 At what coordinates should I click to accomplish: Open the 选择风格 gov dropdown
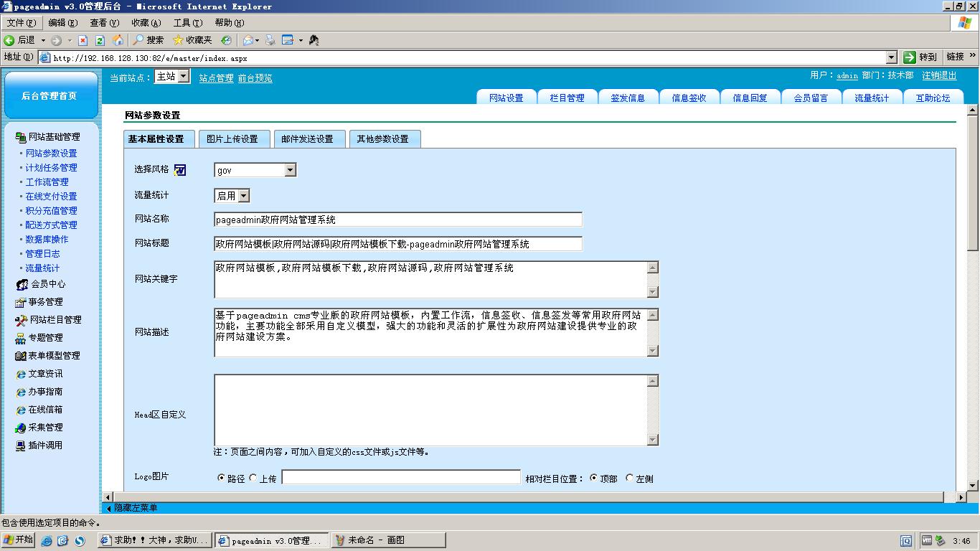point(290,170)
